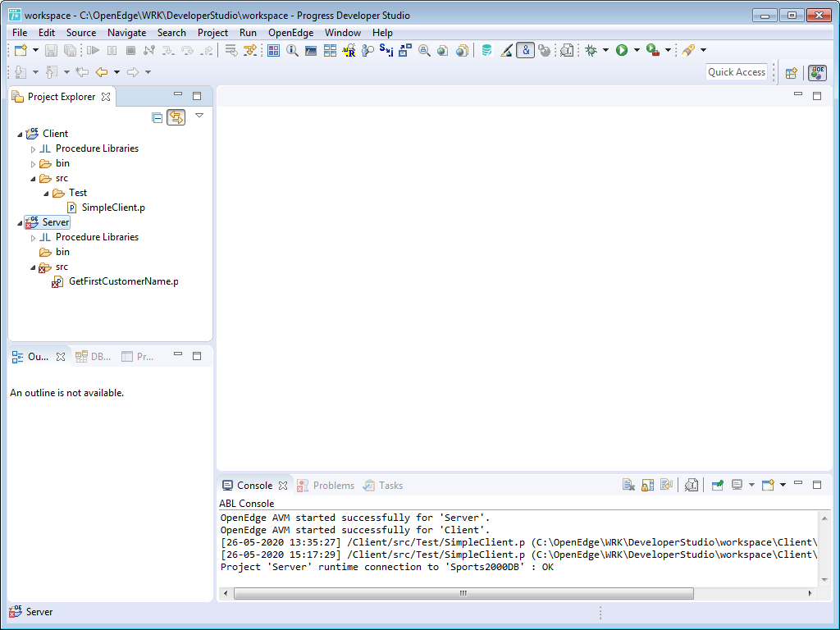840x630 pixels.
Task: Open the External Tools dropdown arrow
Action: 668,50
